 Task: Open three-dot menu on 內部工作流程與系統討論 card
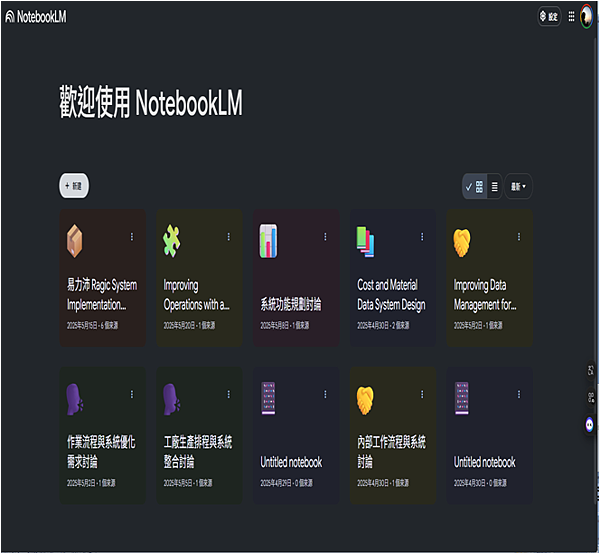(422, 394)
